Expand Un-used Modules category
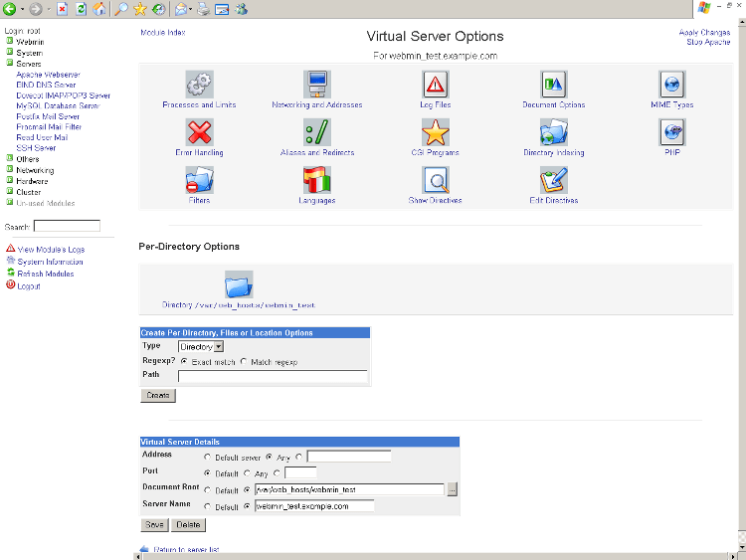Screen dimensions: 746x560 click(x=9, y=202)
